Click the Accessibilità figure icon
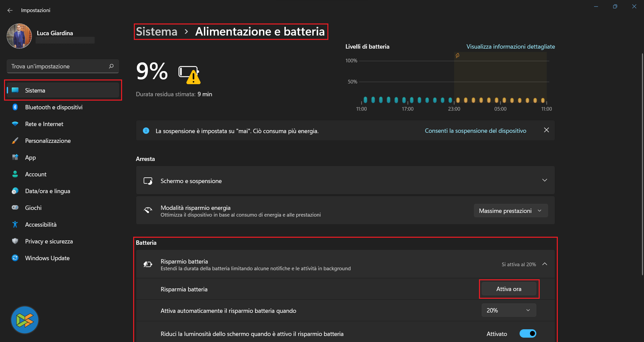 15,225
